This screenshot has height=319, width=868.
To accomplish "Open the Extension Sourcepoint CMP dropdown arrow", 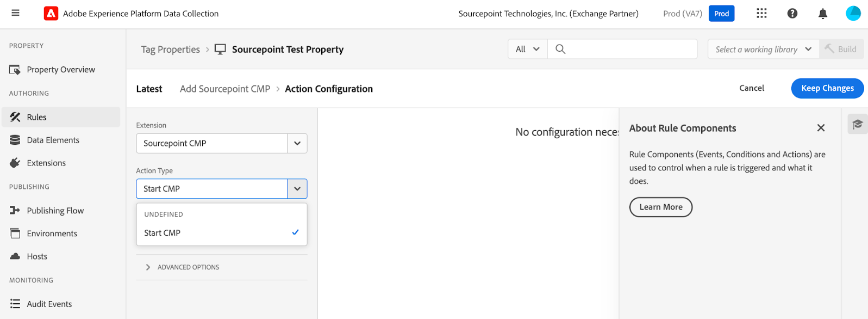I will coord(297,143).
